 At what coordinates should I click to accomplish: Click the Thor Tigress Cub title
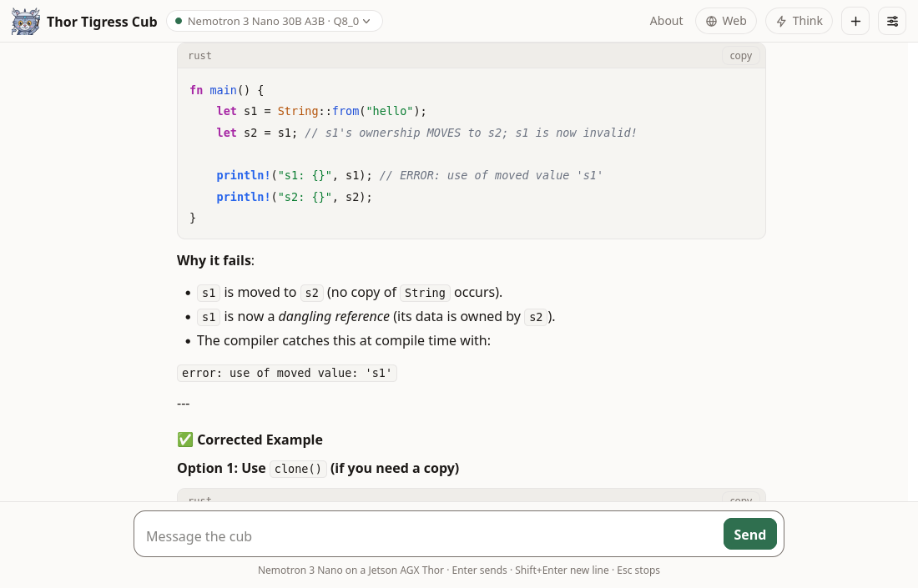coord(102,22)
